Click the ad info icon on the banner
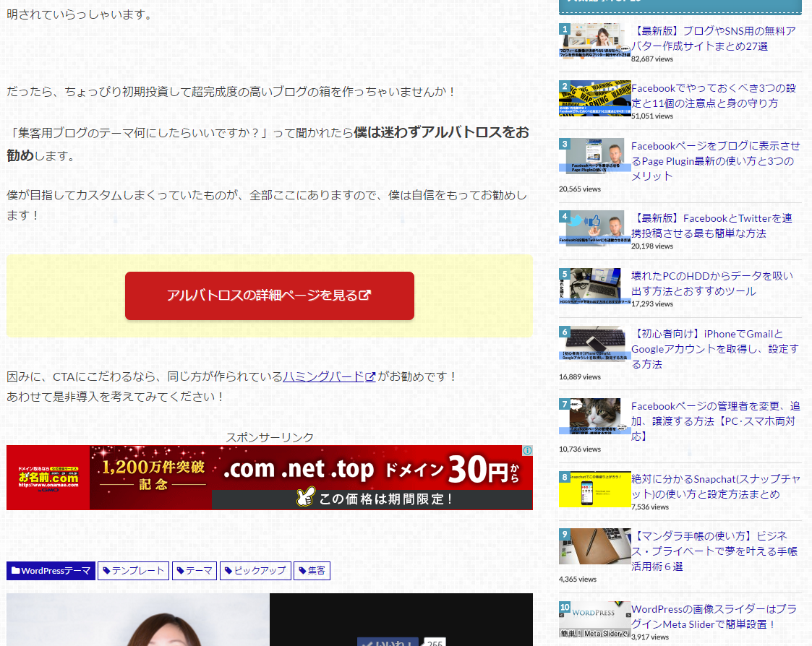This screenshot has height=646, width=812. 527,450
